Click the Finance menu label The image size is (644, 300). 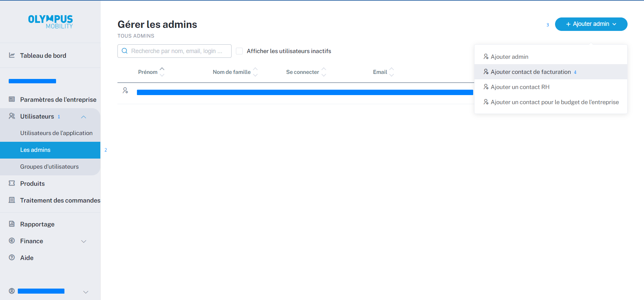pyautogui.click(x=32, y=241)
